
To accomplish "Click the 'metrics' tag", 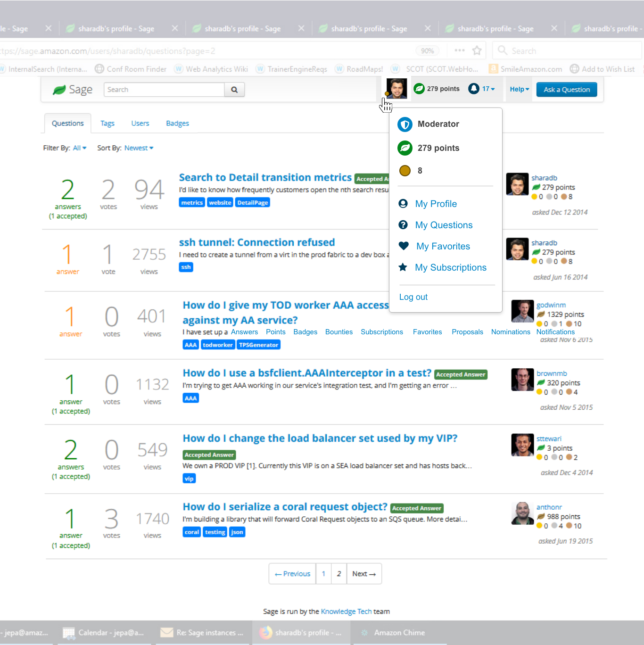I will pos(192,203).
